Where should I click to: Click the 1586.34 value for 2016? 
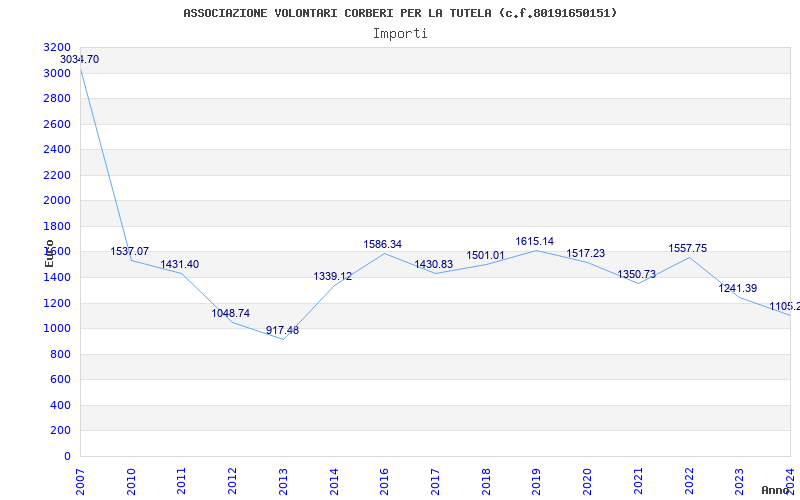pyautogui.click(x=383, y=245)
